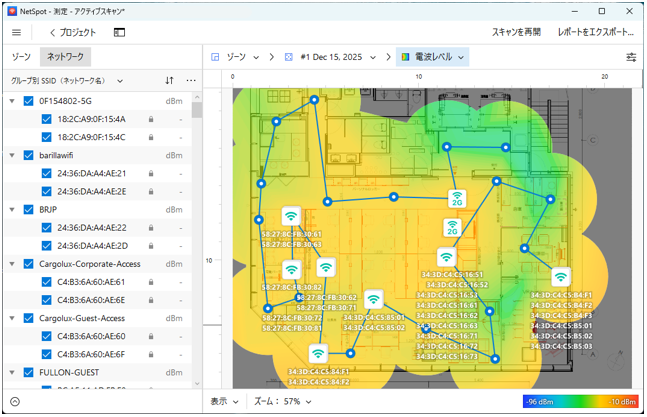Click the sort order arrows icon
647x417 pixels.
click(x=169, y=80)
